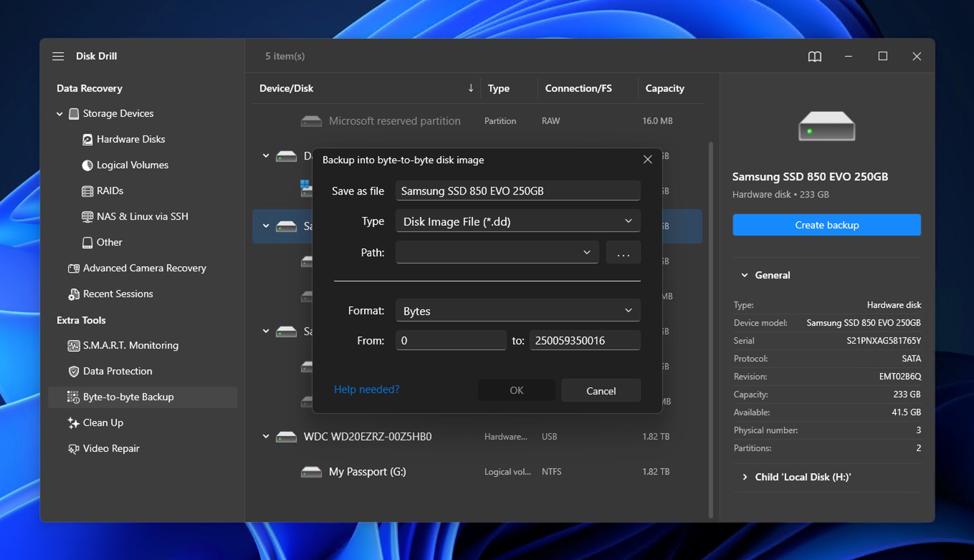
Task: Open Clean Up tool
Action: [x=103, y=423]
